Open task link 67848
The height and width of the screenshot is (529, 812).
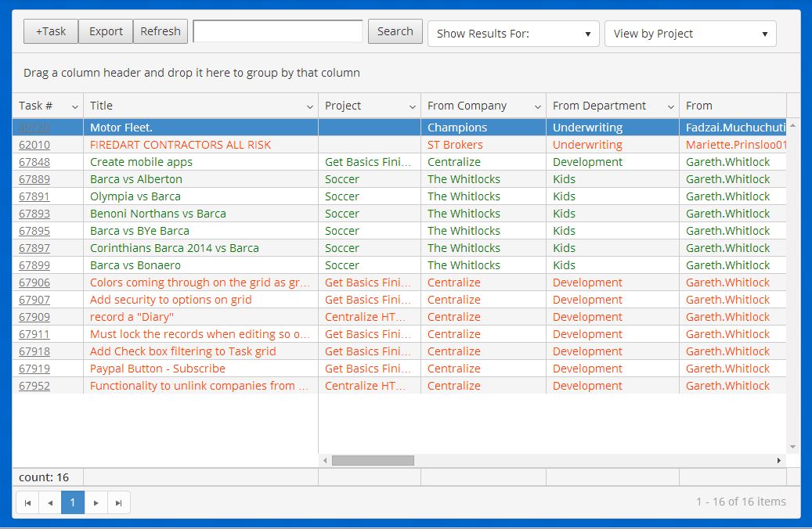(x=34, y=162)
